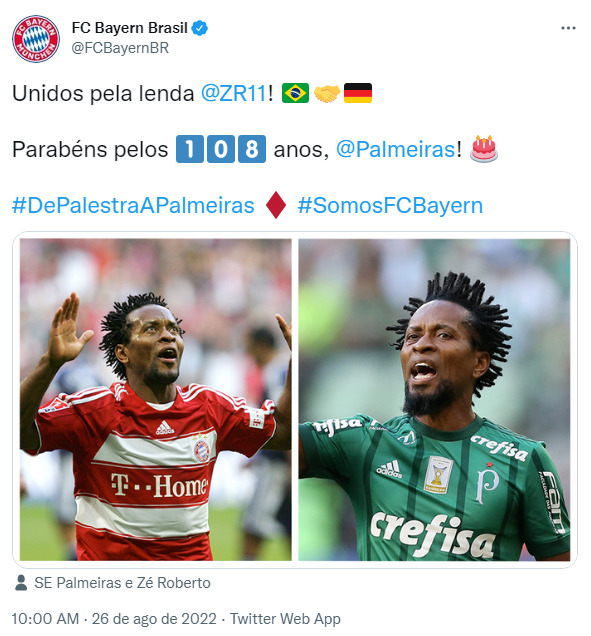Click the FC Bayern München profile avatar
The height and width of the screenshot is (636, 591).
click(x=36, y=39)
